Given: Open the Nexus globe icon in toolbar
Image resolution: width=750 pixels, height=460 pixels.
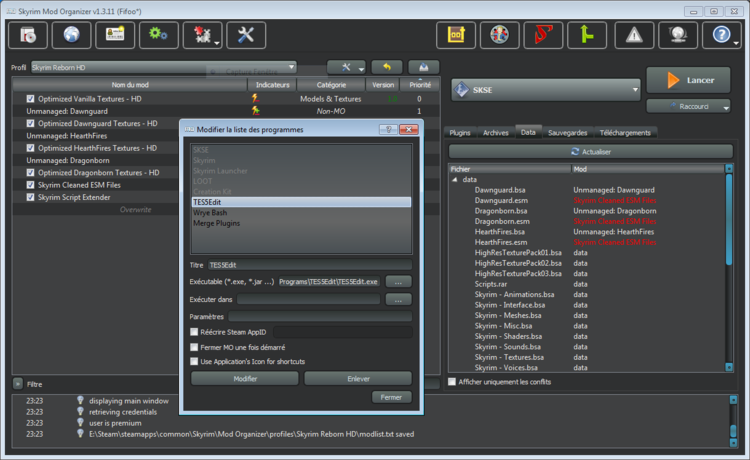Looking at the screenshot, I should tap(71, 35).
